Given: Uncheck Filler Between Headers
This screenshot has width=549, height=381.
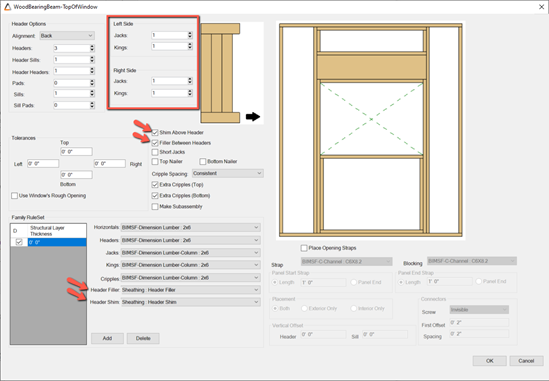Looking at the screenshot, I should 155,143.
